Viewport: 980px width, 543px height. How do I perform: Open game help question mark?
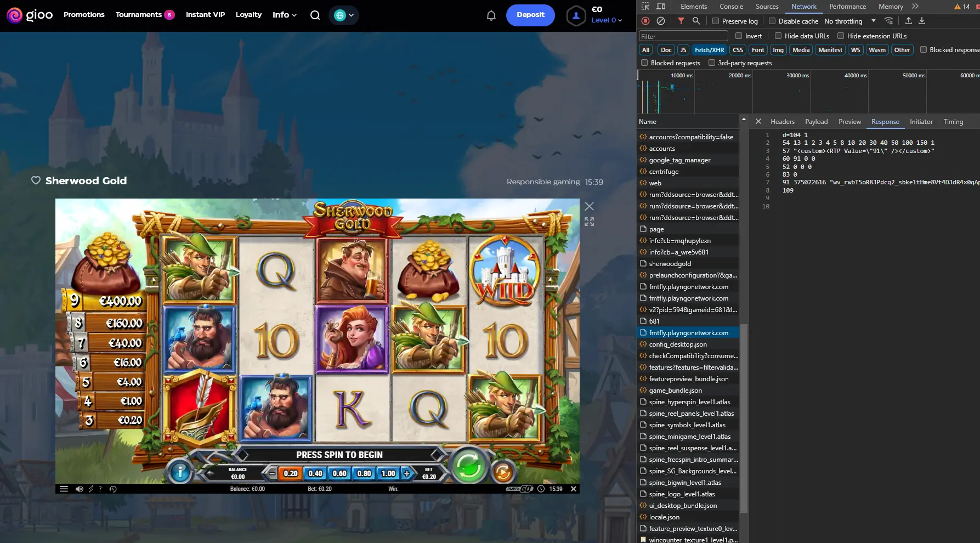point(100,489)
